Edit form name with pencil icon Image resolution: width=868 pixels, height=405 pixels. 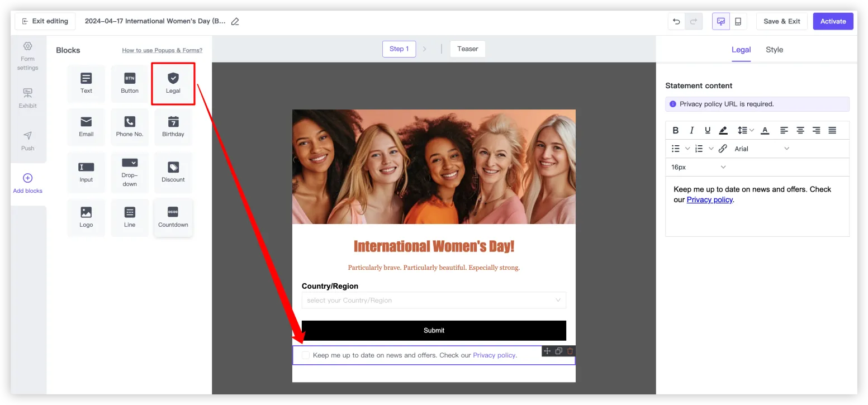coord(235,22)
